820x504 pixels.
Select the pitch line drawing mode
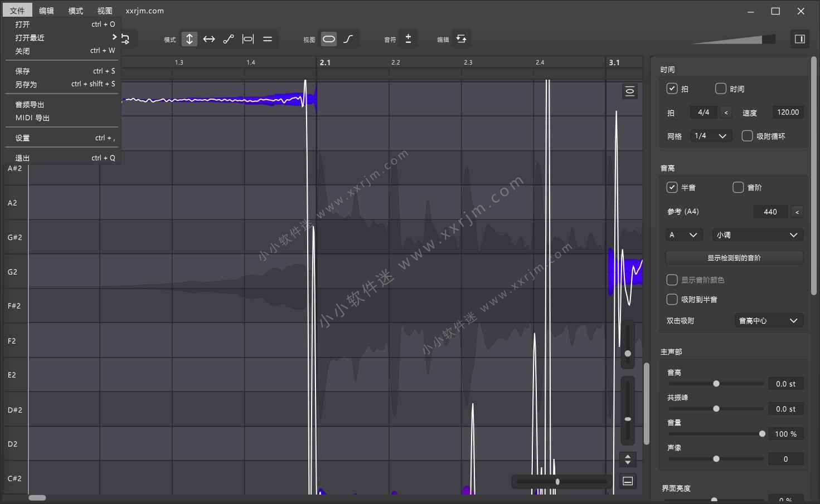click(x=229, y=39)
